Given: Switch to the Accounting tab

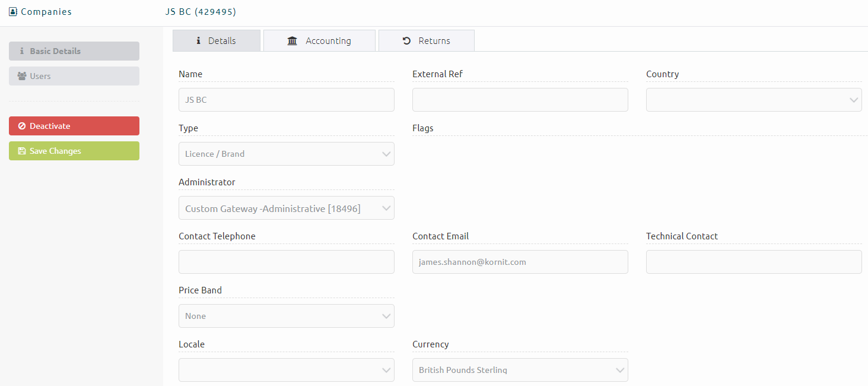Looking at the screenshot, I should pyautogui.click(x=319, y=40).
